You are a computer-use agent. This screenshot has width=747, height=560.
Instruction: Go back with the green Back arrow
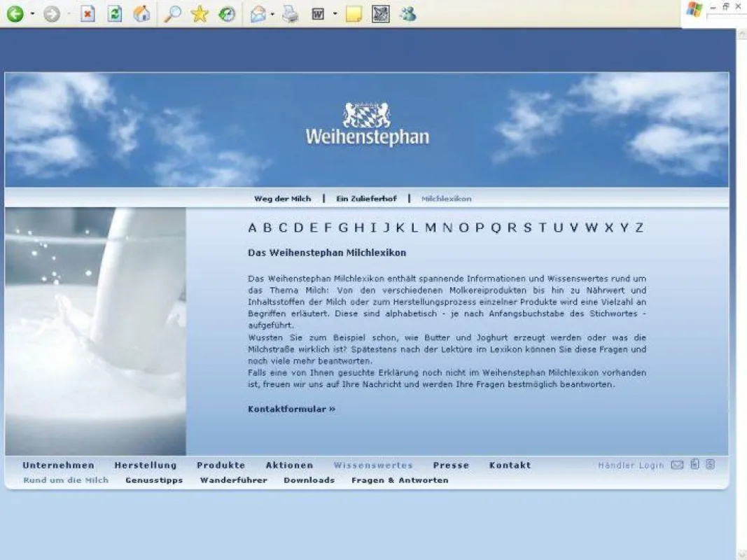(15, 14)
